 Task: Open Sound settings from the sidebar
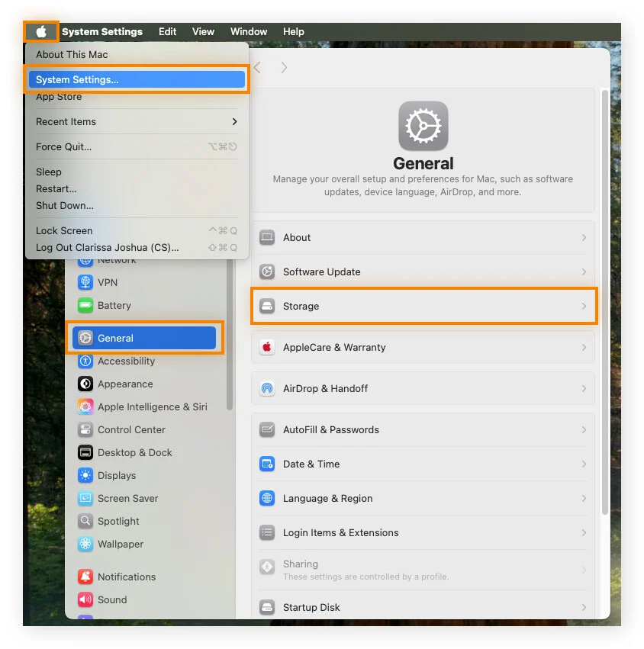(x=112, y=599)
